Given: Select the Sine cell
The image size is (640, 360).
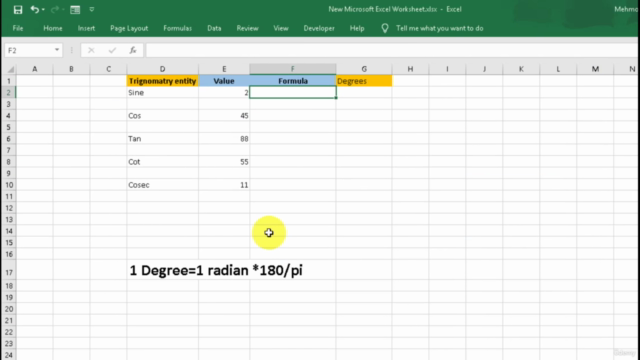Looking at the screenshot, I should 162,93.
